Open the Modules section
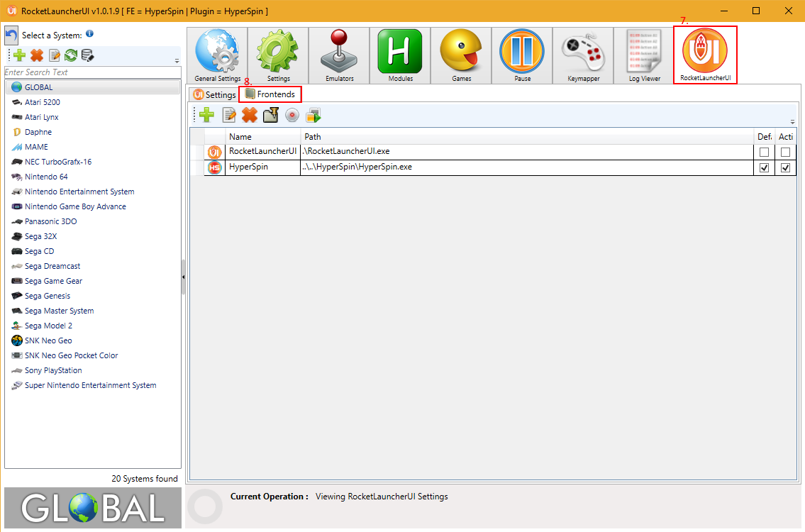 click(401, 55)
